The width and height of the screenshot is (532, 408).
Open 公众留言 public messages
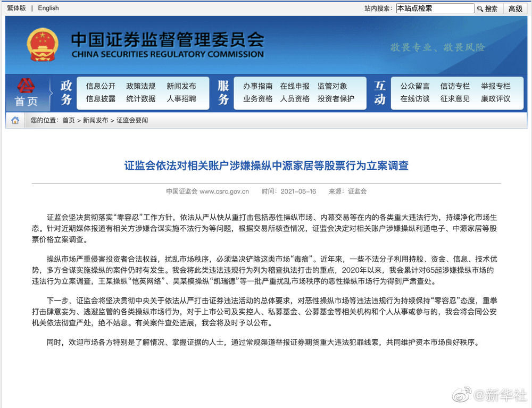click(415, 86)
